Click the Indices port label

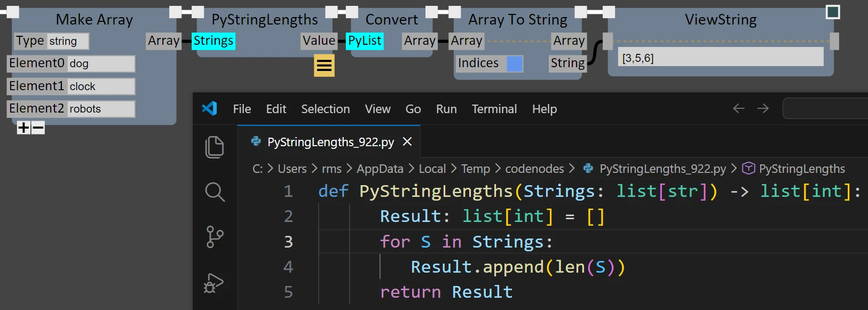tap(478, 63)
